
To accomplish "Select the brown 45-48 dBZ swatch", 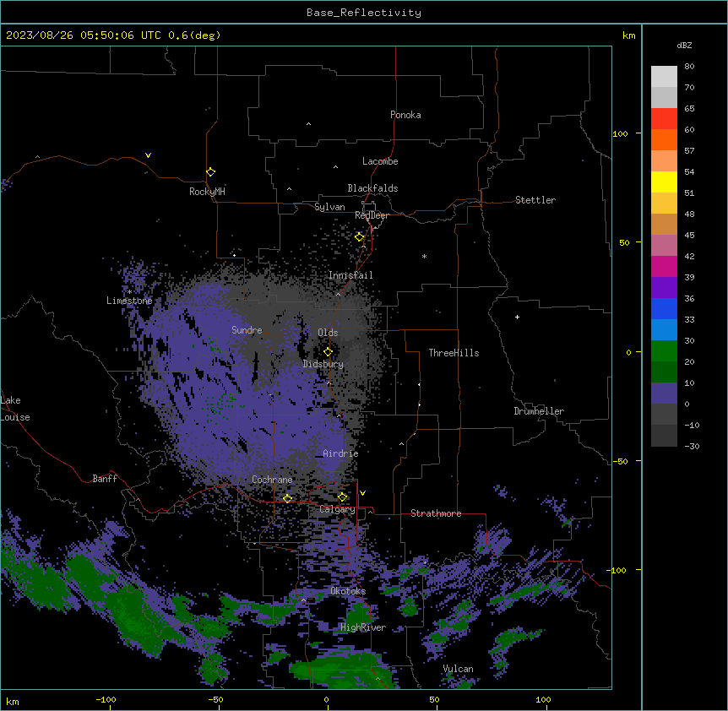I will tap(664, 224).
